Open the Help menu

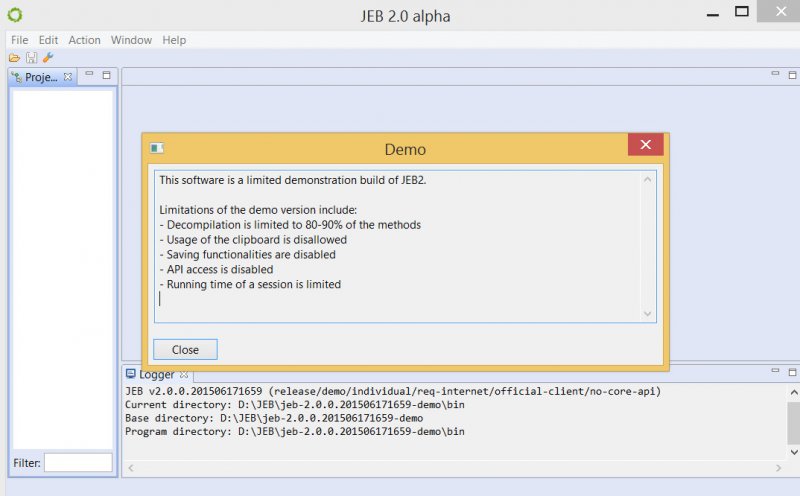tap(174, 40)
